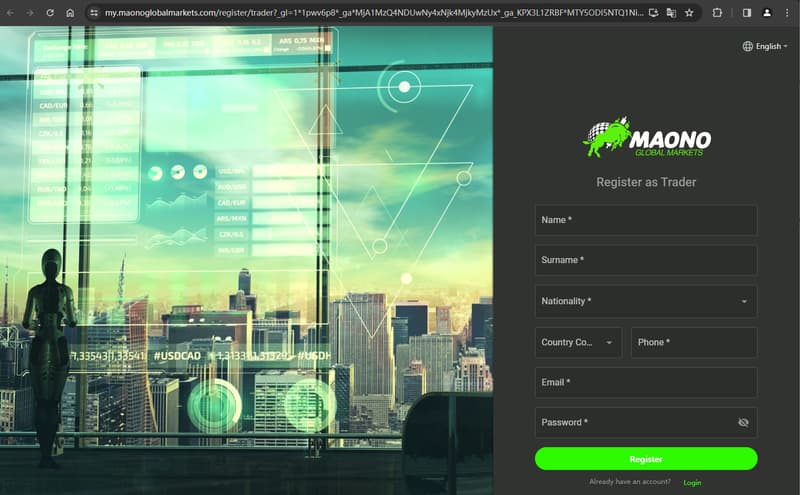800x495 pixels.
Task: Bookmark this page with the star icon
Action: [x=689, y=13]
